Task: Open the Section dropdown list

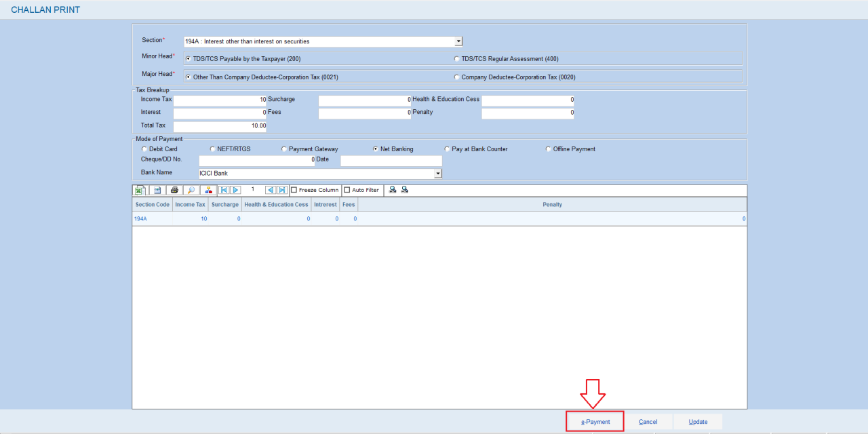Action: 458,41
